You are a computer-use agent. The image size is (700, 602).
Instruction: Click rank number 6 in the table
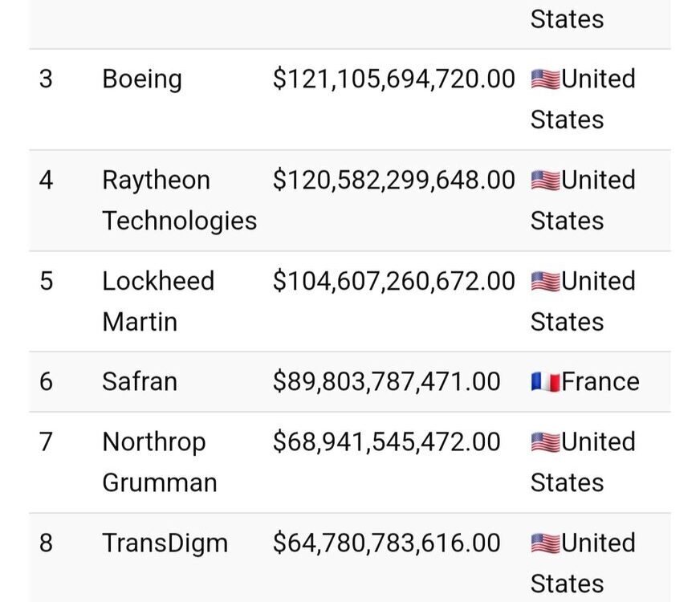[x=46, y=382]
